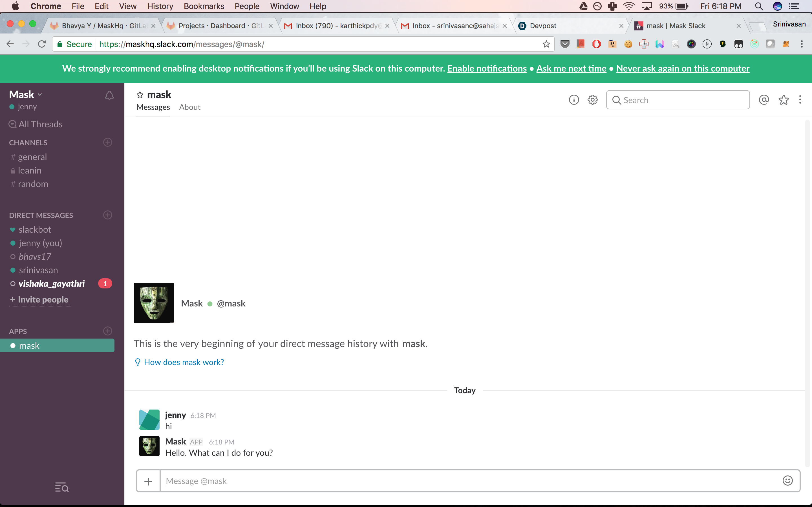The height and width of the screenshot is (507, 812).
Task: Open vishaka_gayathri direct message
Action: (52, 284)
